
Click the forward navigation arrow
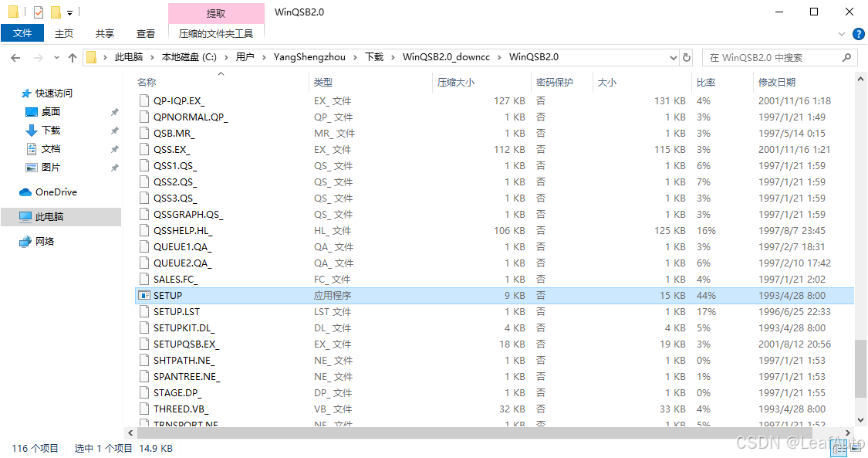tap(39, 58)
